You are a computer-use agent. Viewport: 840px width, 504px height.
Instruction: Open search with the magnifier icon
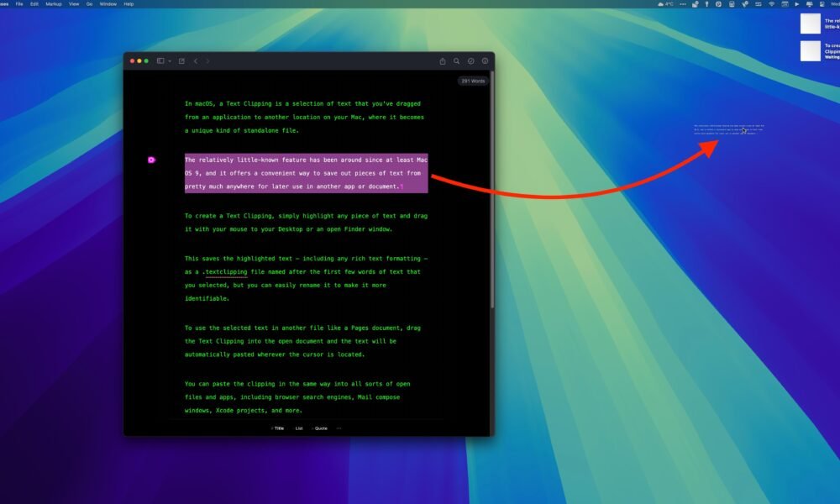click(x=457, y=61)
